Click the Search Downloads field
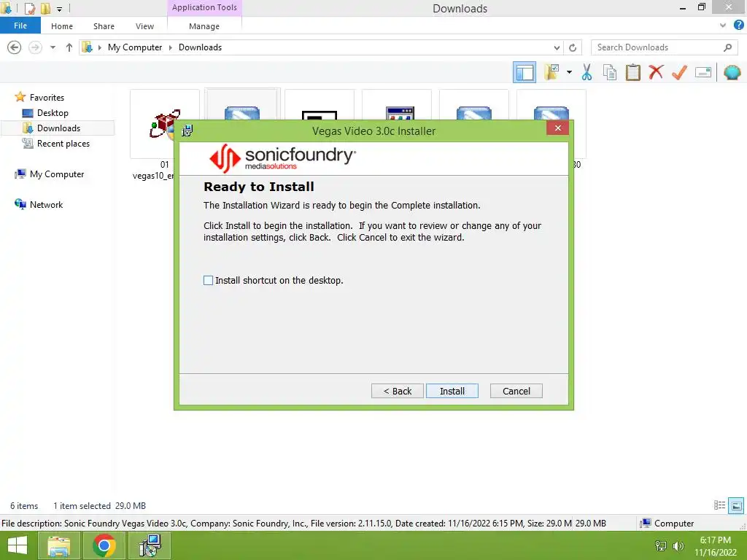 [x=664, y=47]
